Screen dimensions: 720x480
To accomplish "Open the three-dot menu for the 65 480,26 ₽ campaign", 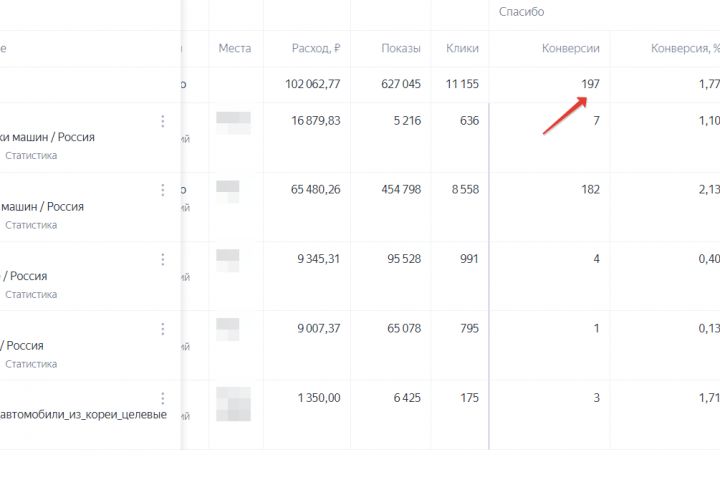I will click(x=163, y=190).
